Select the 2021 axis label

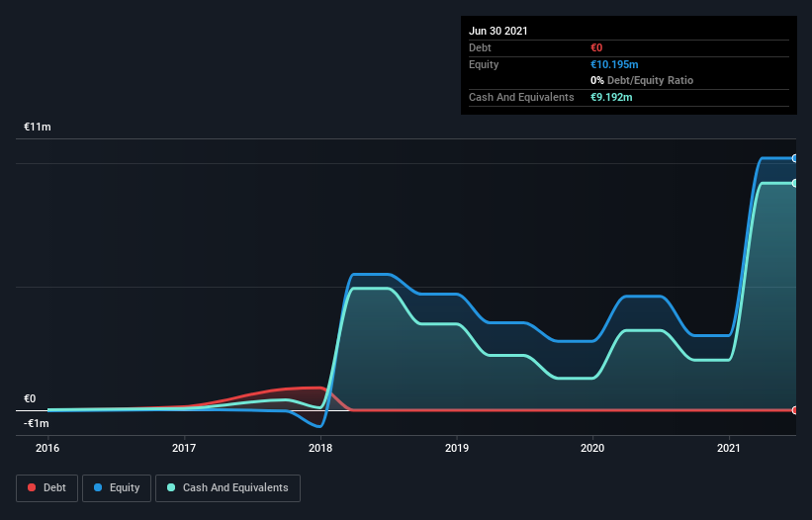tap(729, 448)
